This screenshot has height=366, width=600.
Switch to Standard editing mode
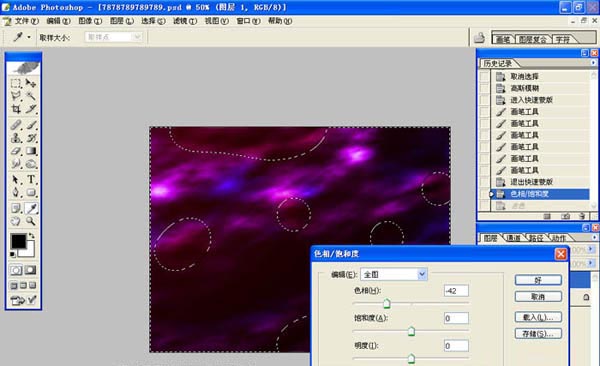(16, 270)
